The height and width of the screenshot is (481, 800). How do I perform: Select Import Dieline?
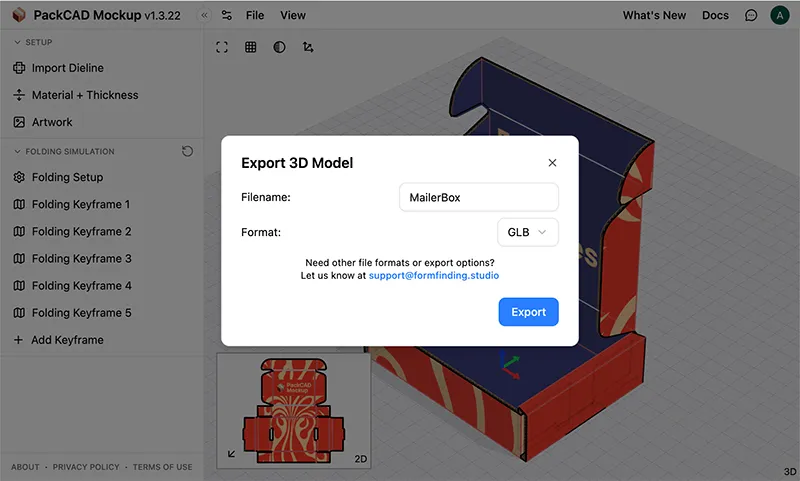pos(67,68)
